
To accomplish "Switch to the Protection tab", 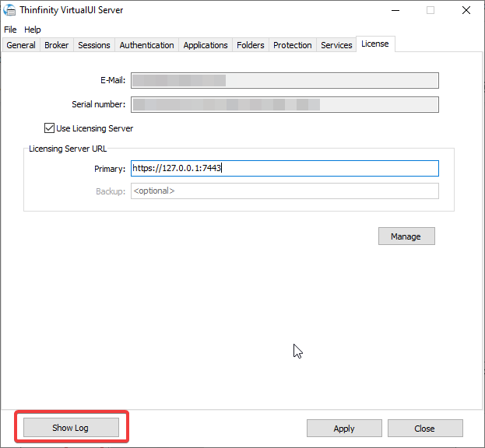I will point(293,45).
